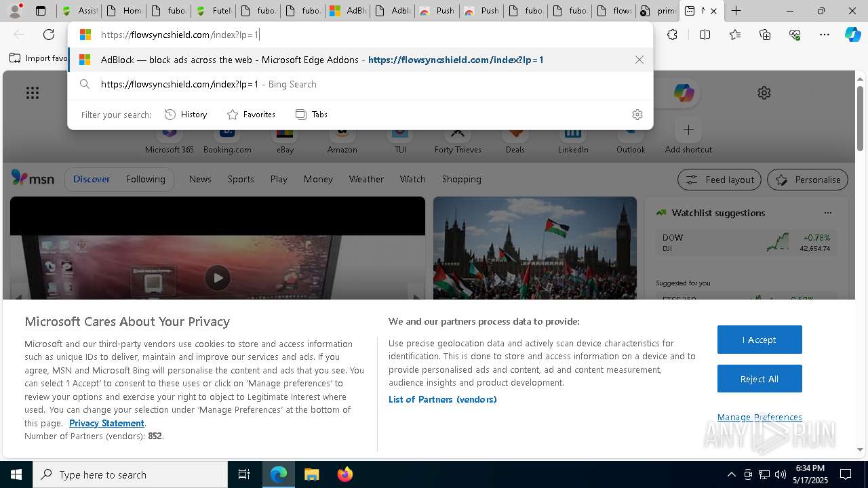Screen dimensions: 868x488
Task: Open the Feed layout options
Action: 719,180
